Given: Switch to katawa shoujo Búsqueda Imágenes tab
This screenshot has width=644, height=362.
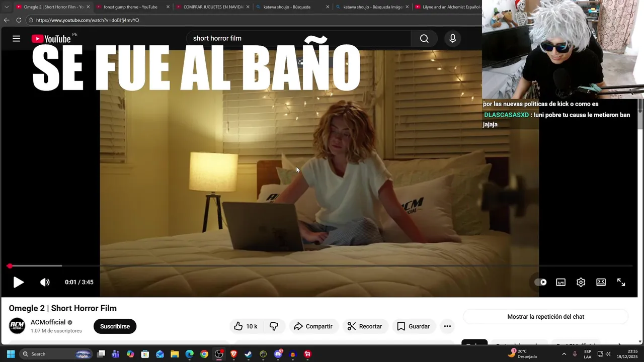Looking at the screenshot, I should tap(373, 7).
